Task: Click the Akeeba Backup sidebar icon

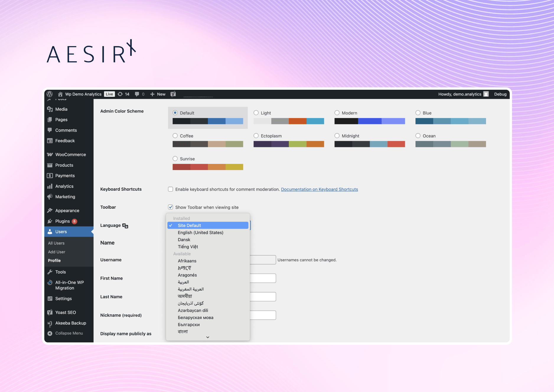Action: tap(50, 323)
